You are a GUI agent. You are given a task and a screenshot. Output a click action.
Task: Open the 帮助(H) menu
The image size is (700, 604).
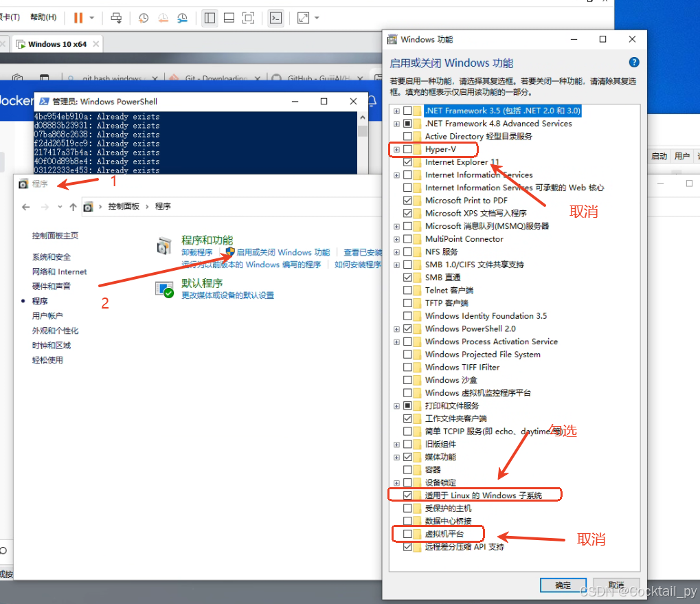[x=43, y=17]
